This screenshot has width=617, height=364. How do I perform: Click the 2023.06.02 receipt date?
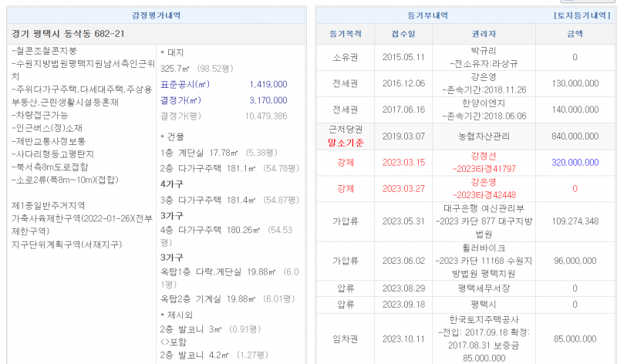point(403,261)
